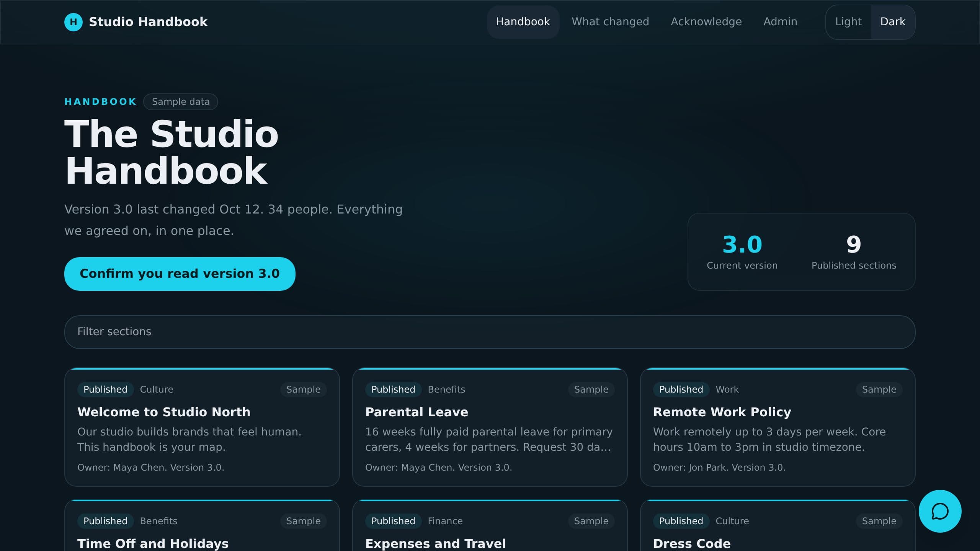Click 'Owner: Jon Park. Version 3.0.' text
980x551 pixels.
click(x=719, y=467)
